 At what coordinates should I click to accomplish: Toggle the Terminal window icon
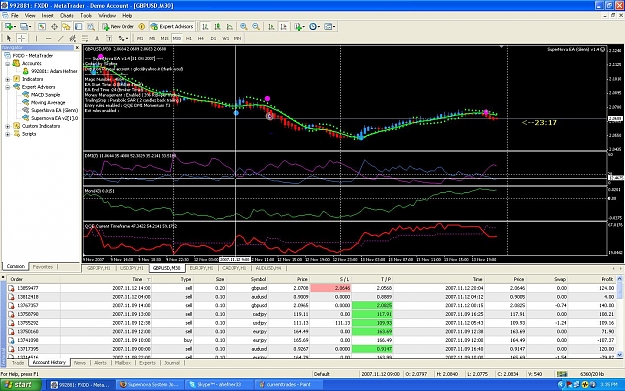pyautogui.click(x=79, y=27)
